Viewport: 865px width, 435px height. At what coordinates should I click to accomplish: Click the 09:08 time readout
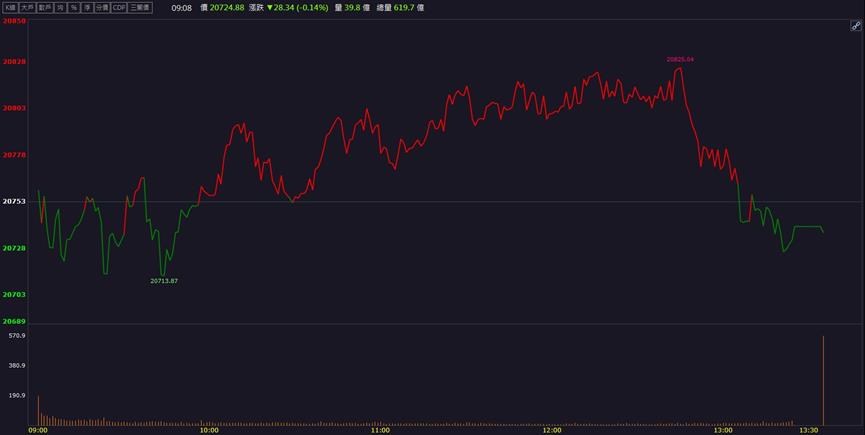(x=181, y=8)
